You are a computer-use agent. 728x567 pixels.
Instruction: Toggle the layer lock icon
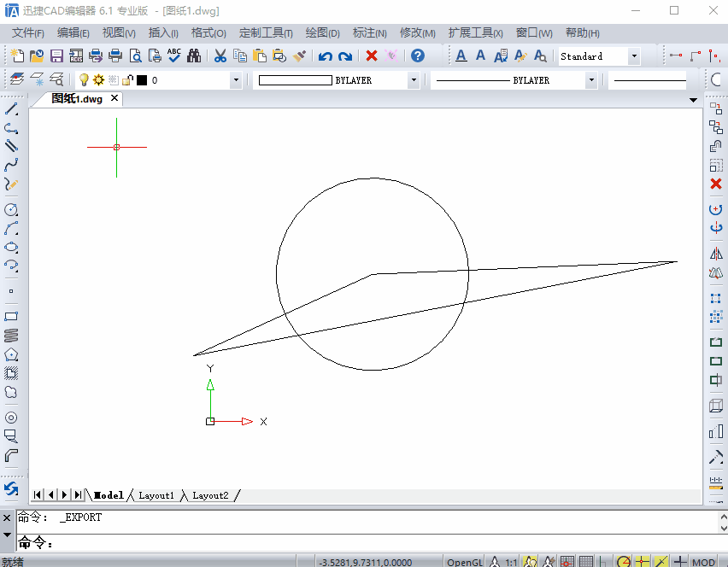(127, 80)
